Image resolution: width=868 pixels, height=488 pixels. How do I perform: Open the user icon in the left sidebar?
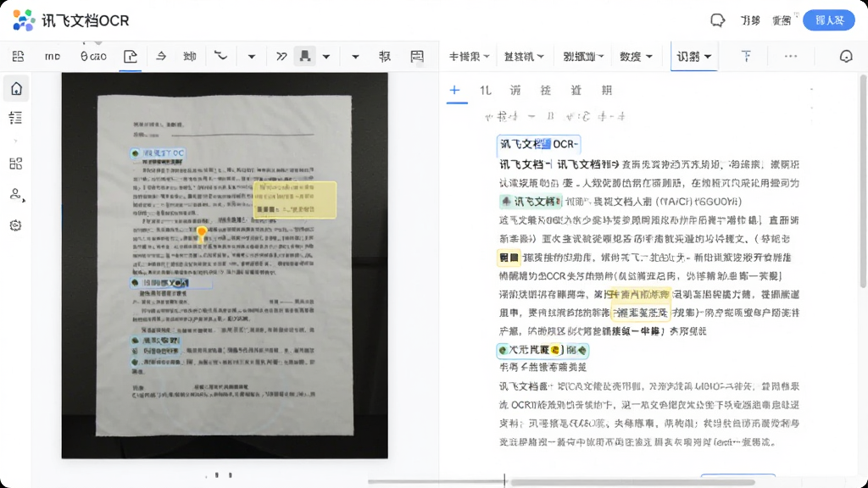[16, 194]
